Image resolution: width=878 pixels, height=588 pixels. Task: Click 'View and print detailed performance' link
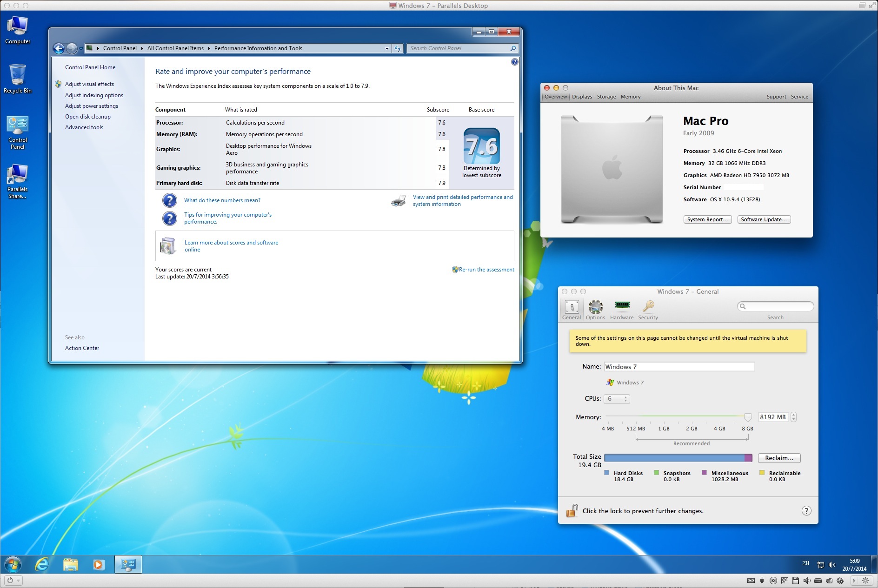click(463, 200)
